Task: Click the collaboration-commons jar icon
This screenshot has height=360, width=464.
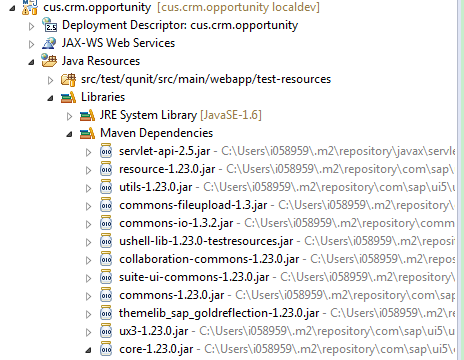Action: 106,259
